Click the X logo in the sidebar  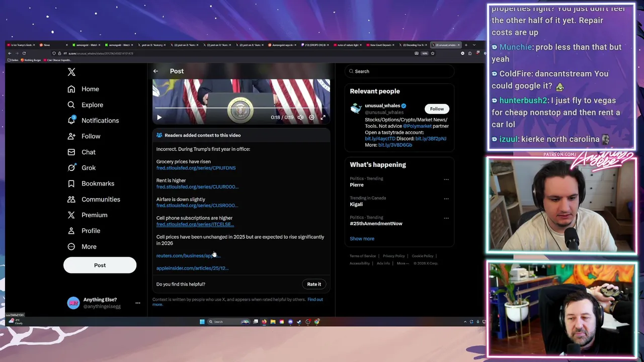71,72
